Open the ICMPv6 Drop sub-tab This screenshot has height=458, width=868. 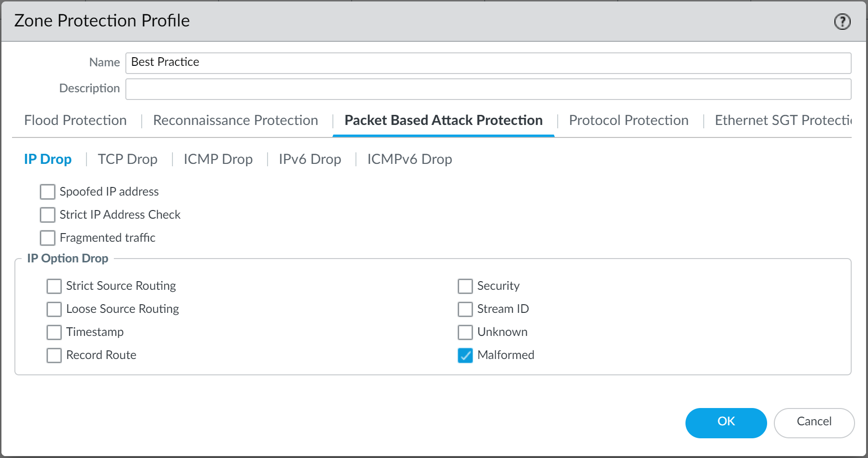[409, 159]
